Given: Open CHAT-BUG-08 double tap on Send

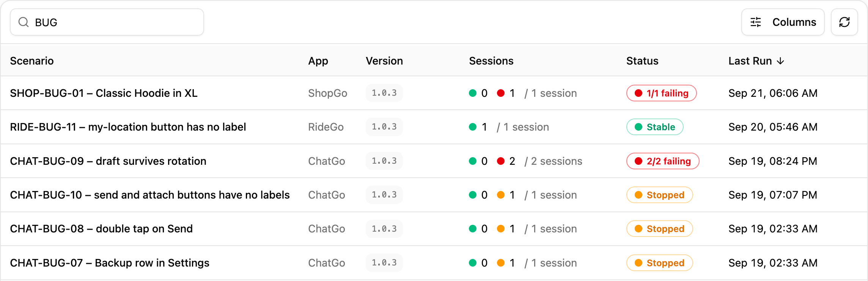Looking at the screenshot, I should coord(101,229).
